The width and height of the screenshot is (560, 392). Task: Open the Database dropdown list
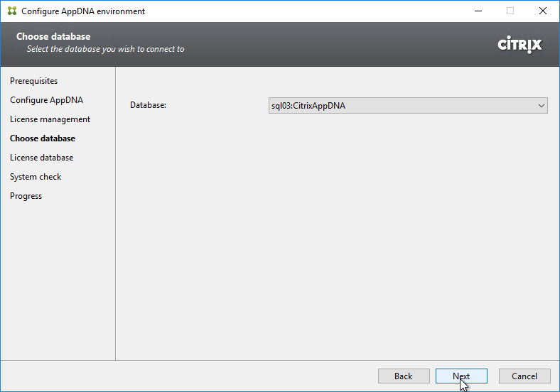coord(408,106)
